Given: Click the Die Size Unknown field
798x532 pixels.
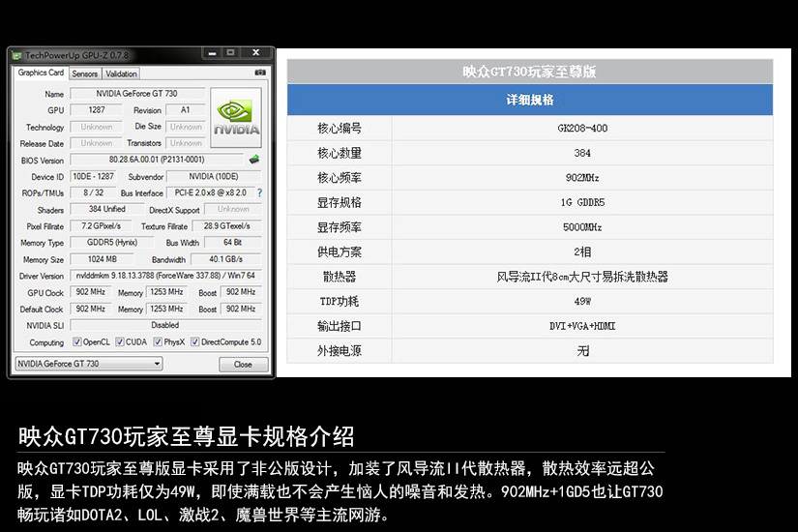Looking at the screenshot, I should pyautogui.click(x=186, y=127).
